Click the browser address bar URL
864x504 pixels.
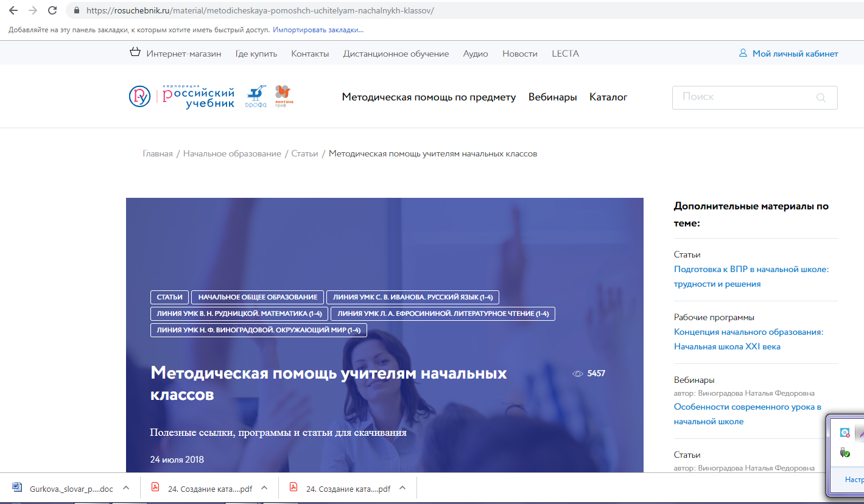click(261, 11)
